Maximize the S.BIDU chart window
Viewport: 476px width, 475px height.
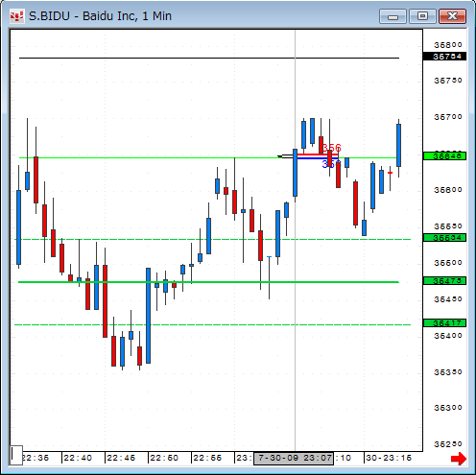[x=422, y=16]
